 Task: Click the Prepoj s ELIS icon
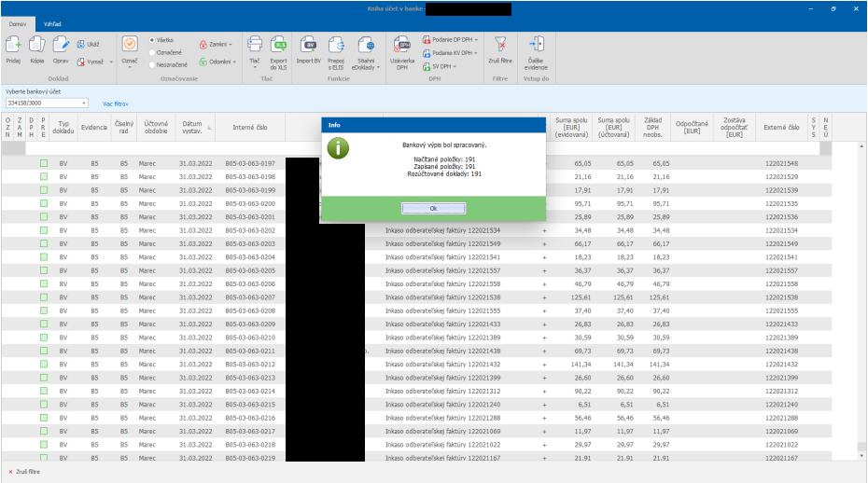coord(336,45)
